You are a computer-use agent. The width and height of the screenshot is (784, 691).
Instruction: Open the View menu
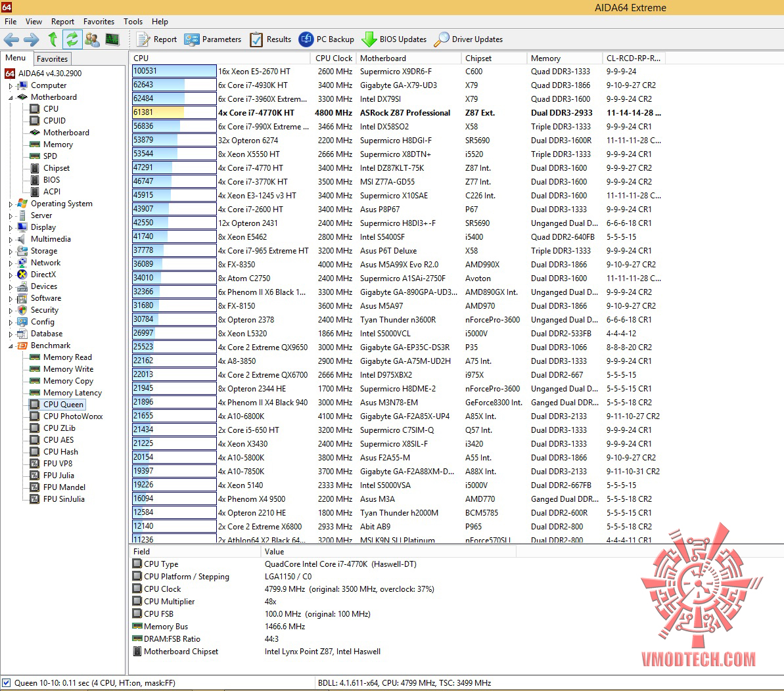pyautogui.click(x=34, y=22)
